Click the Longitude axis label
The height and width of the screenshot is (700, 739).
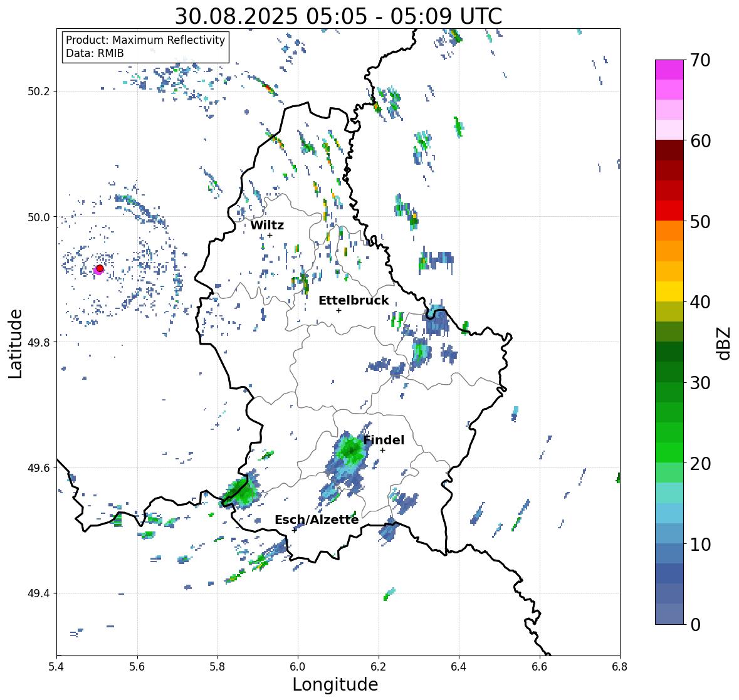click(335, 684)
